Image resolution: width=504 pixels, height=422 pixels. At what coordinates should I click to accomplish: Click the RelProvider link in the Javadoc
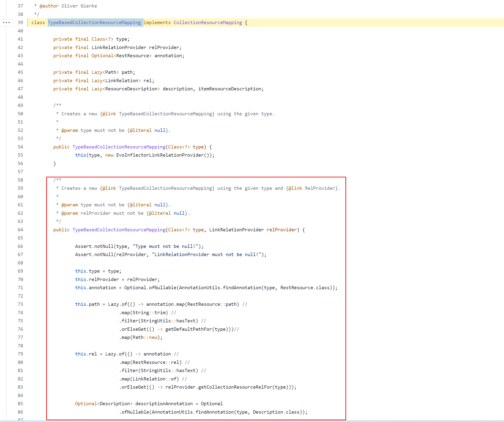[x=320, y=188]
